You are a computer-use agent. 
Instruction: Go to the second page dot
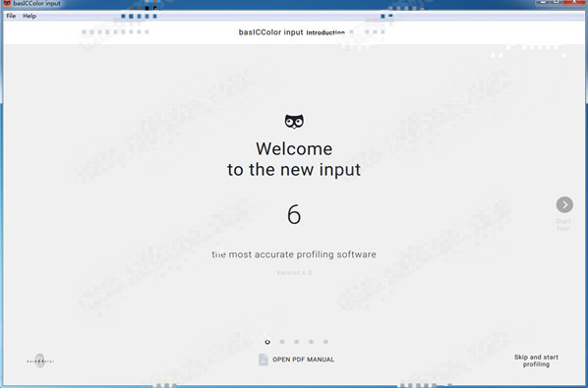[x=282, y=342]
